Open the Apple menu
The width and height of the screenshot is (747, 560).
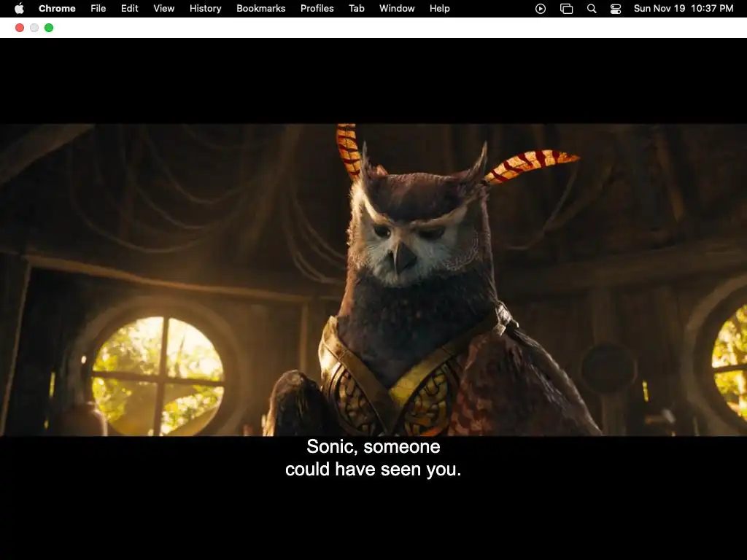[19, 9]
